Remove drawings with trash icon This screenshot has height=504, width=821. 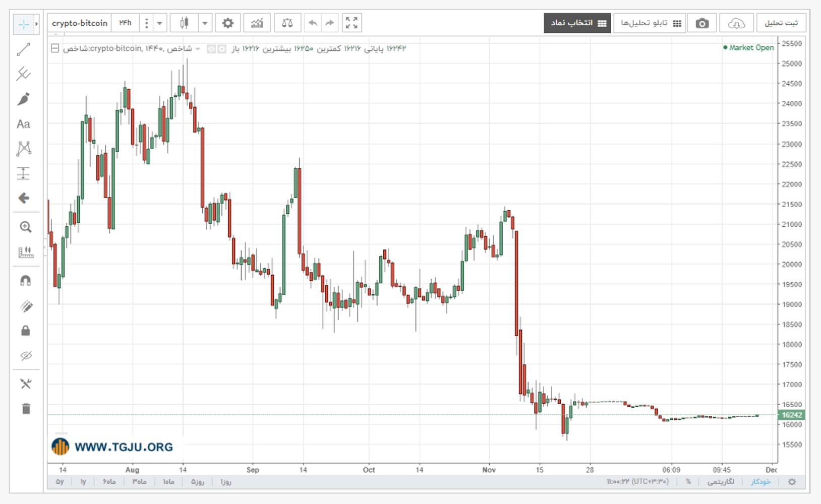[26, 408]
